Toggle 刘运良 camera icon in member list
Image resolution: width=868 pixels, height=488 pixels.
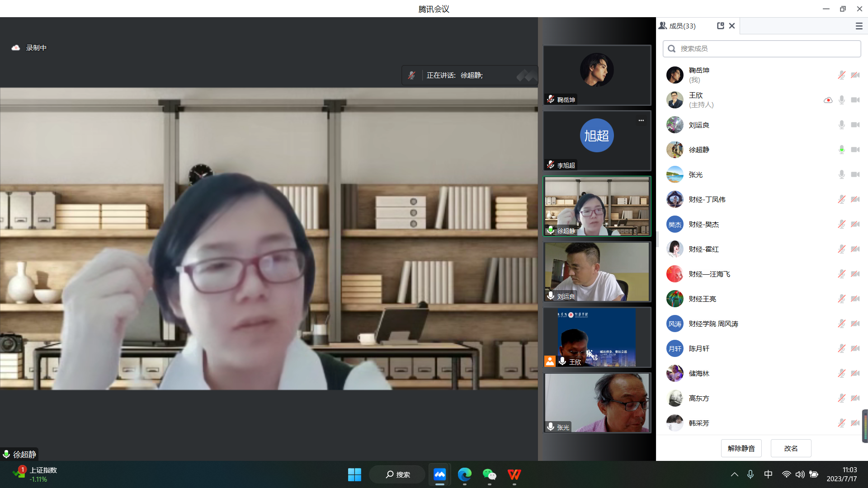855,125
